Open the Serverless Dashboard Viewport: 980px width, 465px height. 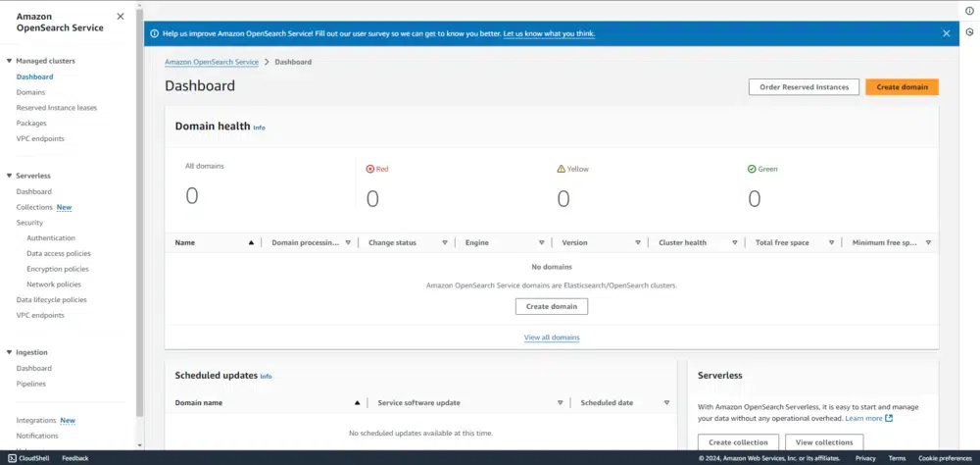[33, 191]
